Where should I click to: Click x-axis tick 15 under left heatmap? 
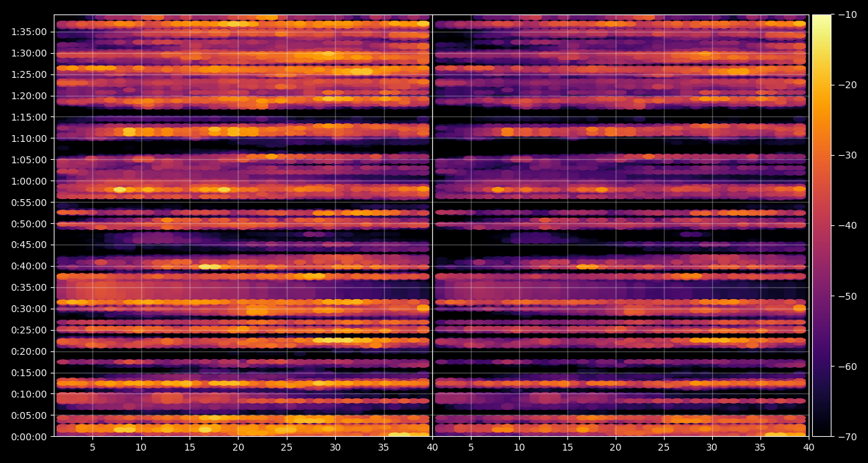190,447
